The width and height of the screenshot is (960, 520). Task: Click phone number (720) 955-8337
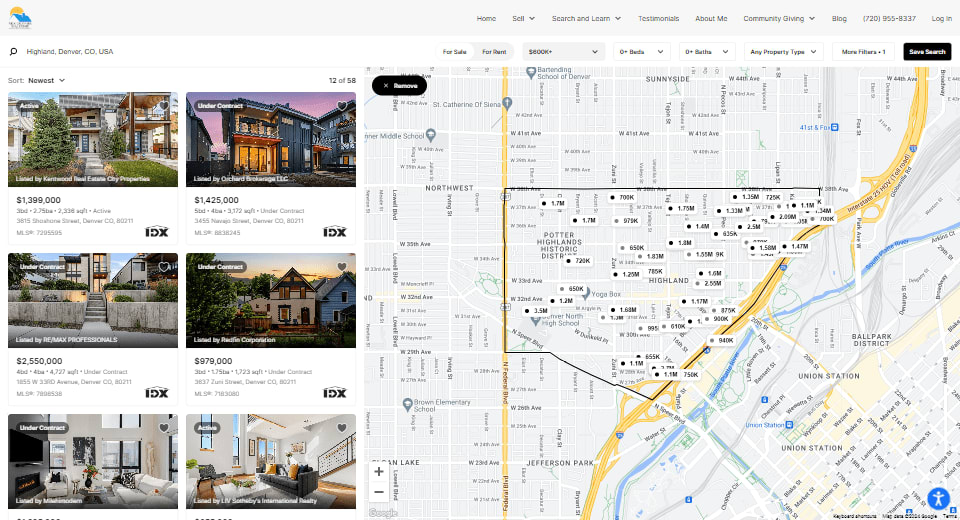[x=889, y=18]
